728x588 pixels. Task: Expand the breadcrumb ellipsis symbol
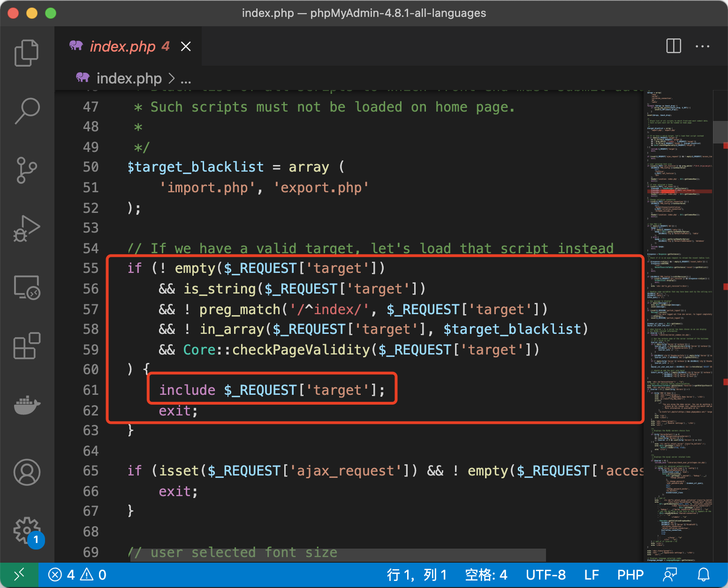[x=186, y=79]
